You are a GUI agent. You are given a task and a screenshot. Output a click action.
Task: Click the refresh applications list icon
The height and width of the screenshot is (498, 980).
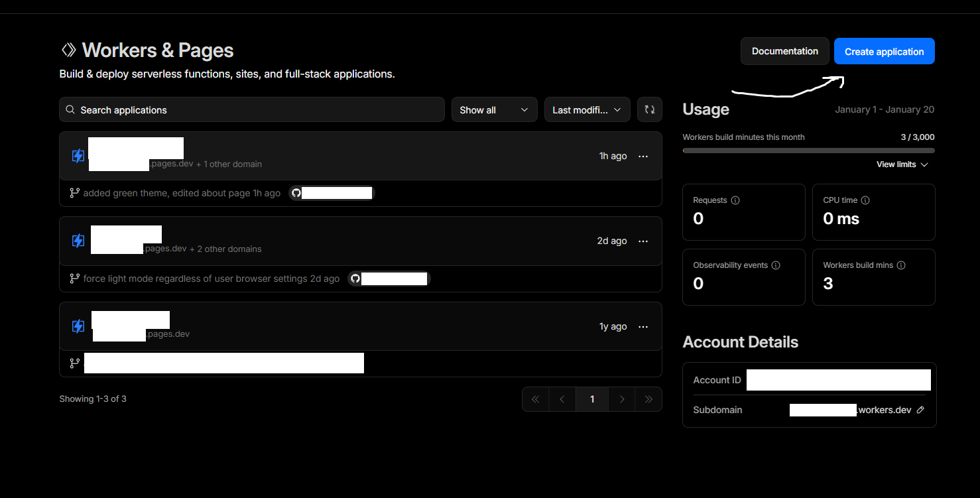[649, 110]
